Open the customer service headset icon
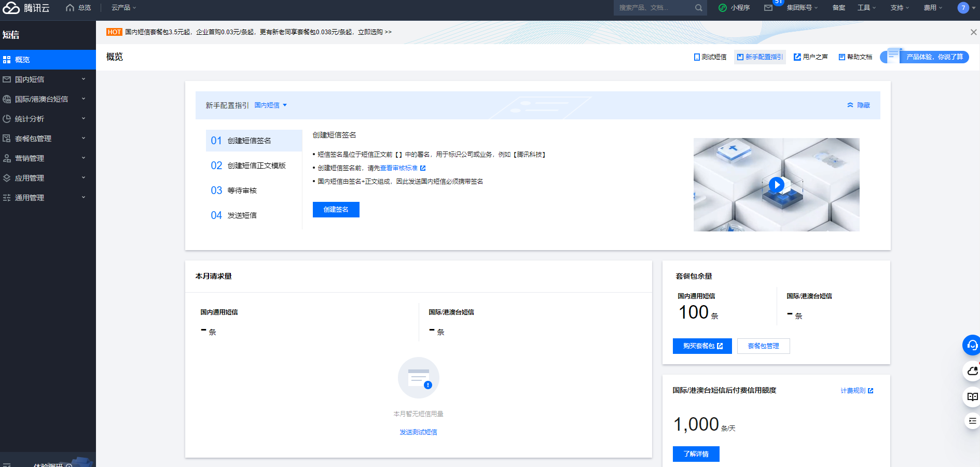This screenshot has width=980, height=467. (x=972, y=345)
